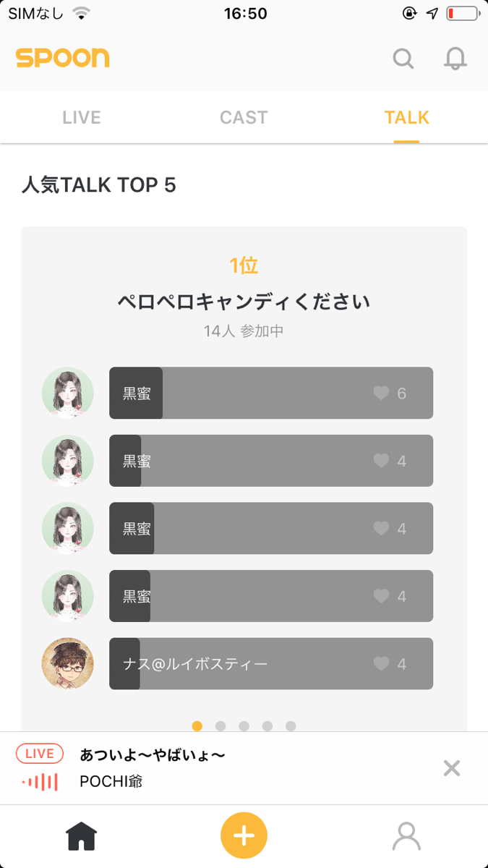Select the second pagination dot

220,724
